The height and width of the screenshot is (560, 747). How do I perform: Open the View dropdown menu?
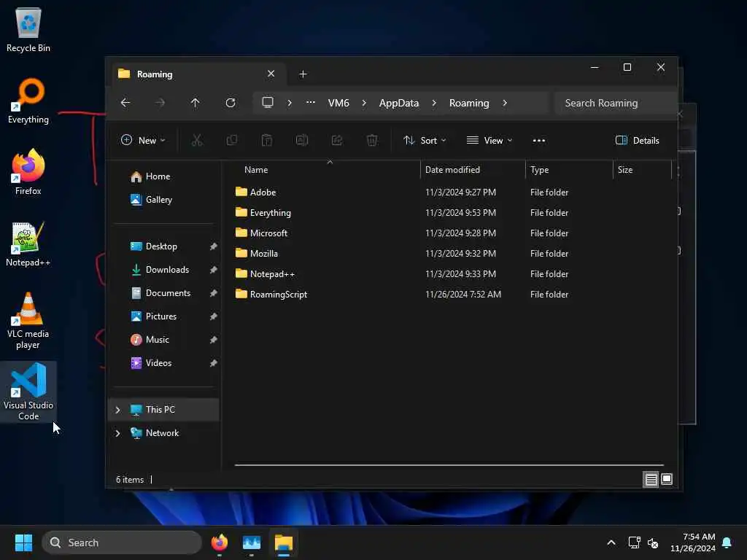click(x=489, y=140)
